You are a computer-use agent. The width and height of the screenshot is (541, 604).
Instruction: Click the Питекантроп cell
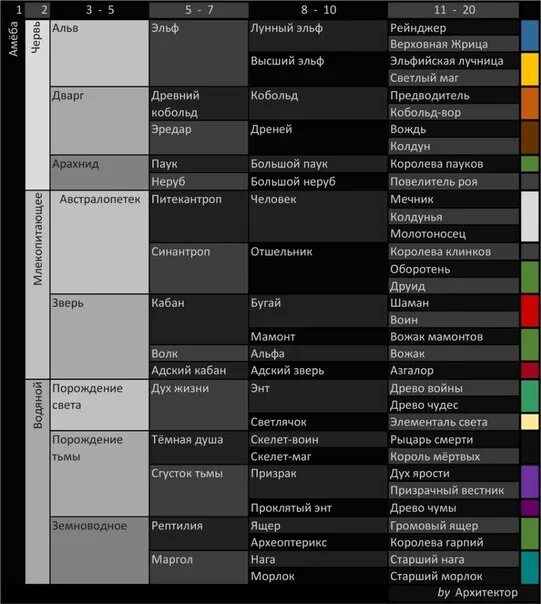click(199, 216)
